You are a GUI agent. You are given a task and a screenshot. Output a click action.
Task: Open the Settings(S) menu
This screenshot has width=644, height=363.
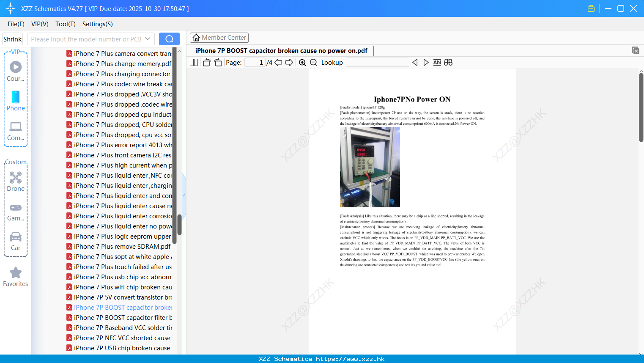[98, 24]
